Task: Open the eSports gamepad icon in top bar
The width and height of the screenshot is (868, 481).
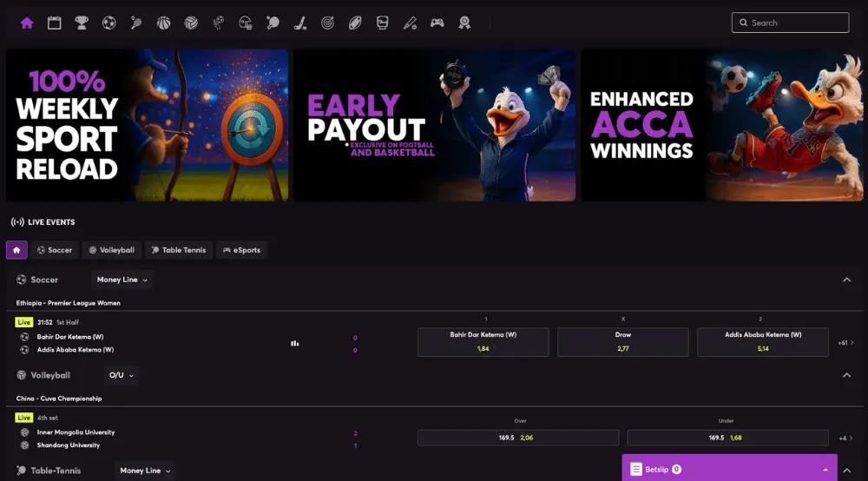Action: [437, 23]
